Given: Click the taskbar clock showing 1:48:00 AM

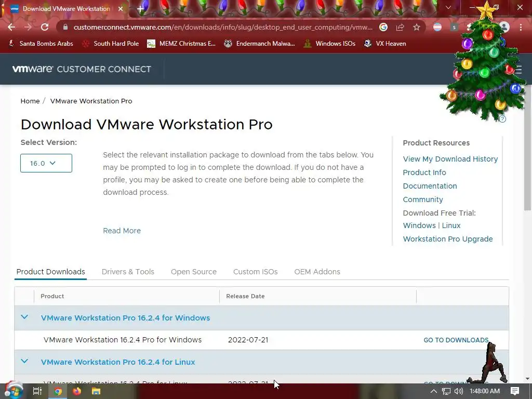Looking at the screenshot, I should tap(485, 391).
